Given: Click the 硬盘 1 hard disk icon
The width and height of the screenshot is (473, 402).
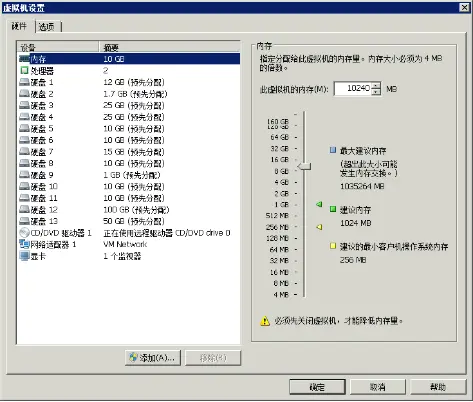Looking at the screenshot, I should point(24,82).
